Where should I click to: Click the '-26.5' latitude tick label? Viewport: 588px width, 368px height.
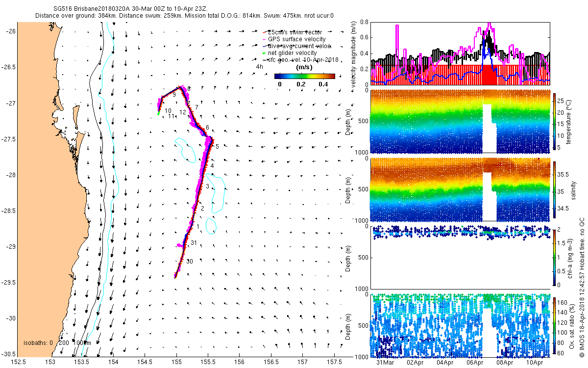pos(9,67)
